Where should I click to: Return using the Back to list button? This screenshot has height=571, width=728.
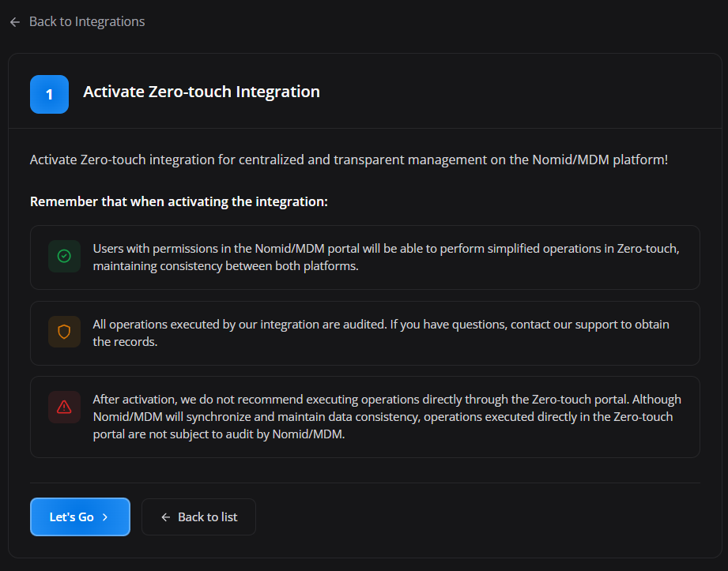[x=198, y=517]
